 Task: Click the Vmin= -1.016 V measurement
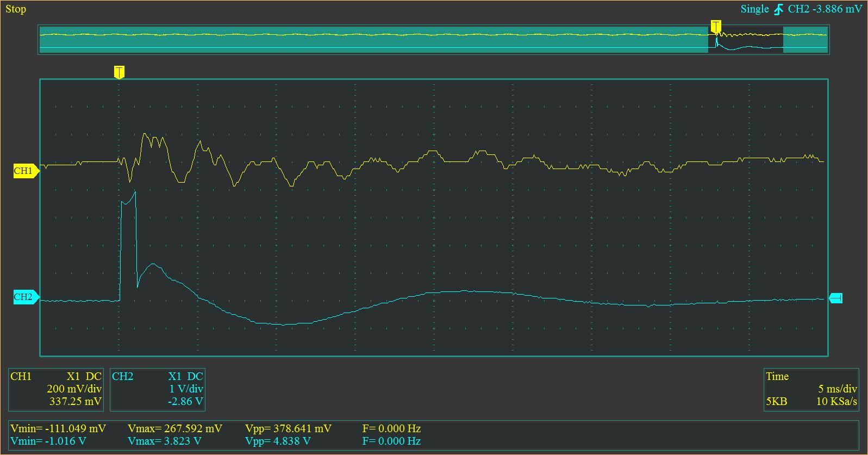[48, 441]
